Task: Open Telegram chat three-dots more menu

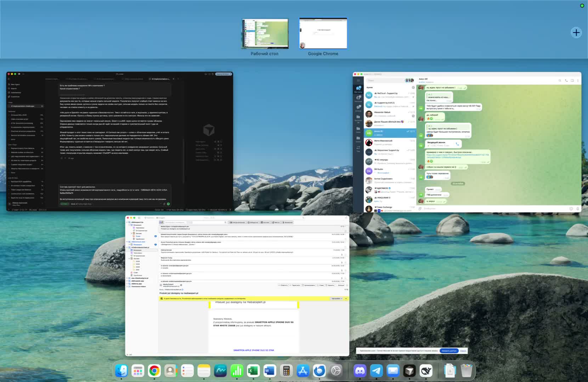Action: pyautogui.click(x=578, y=80)
